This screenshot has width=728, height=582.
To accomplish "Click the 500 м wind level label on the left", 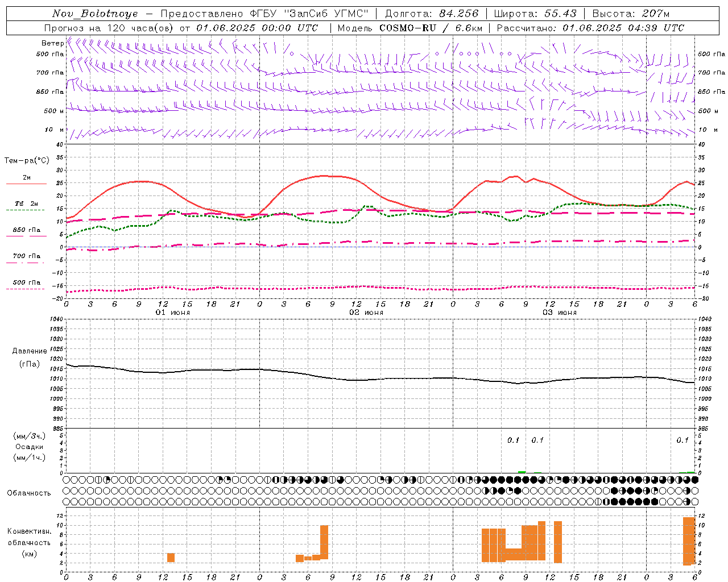I will [x=54, y=111].
